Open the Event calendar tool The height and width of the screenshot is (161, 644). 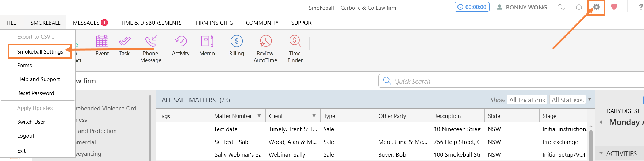click(102, 46)
